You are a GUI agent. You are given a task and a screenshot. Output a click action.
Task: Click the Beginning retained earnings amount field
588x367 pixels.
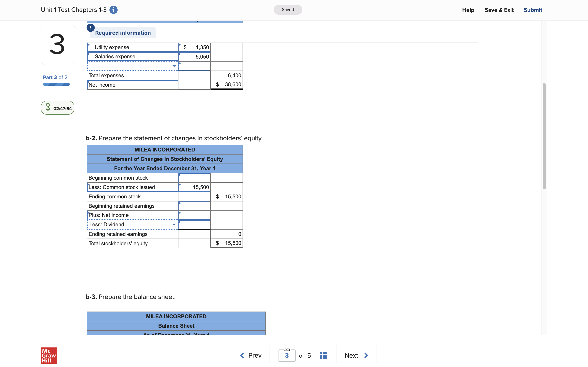[194, 206]
